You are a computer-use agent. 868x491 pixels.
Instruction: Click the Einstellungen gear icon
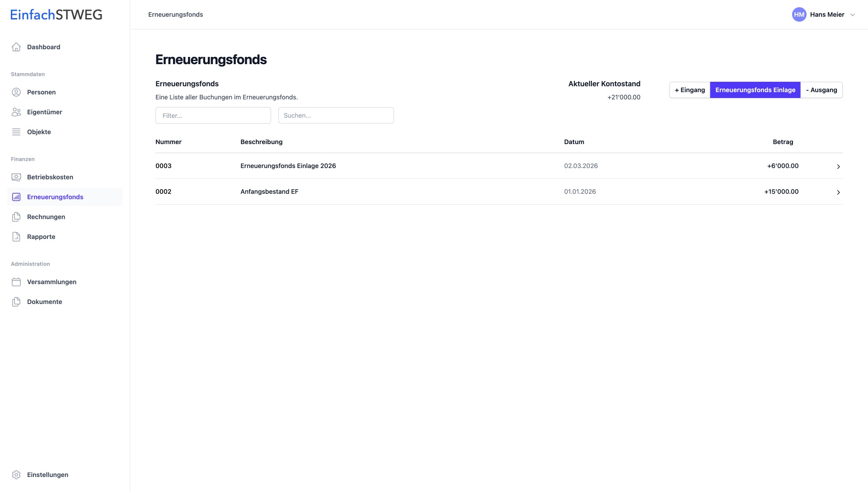point(16,475)
